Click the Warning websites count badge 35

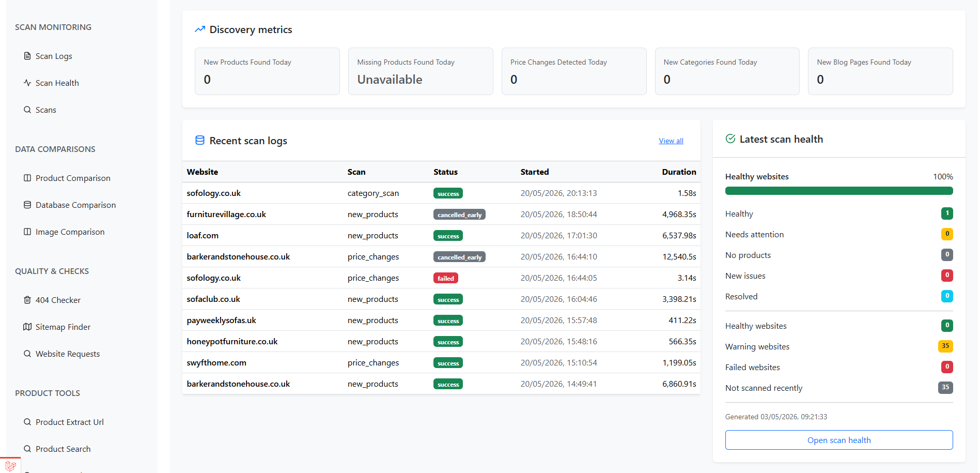(x=945, y=346)
